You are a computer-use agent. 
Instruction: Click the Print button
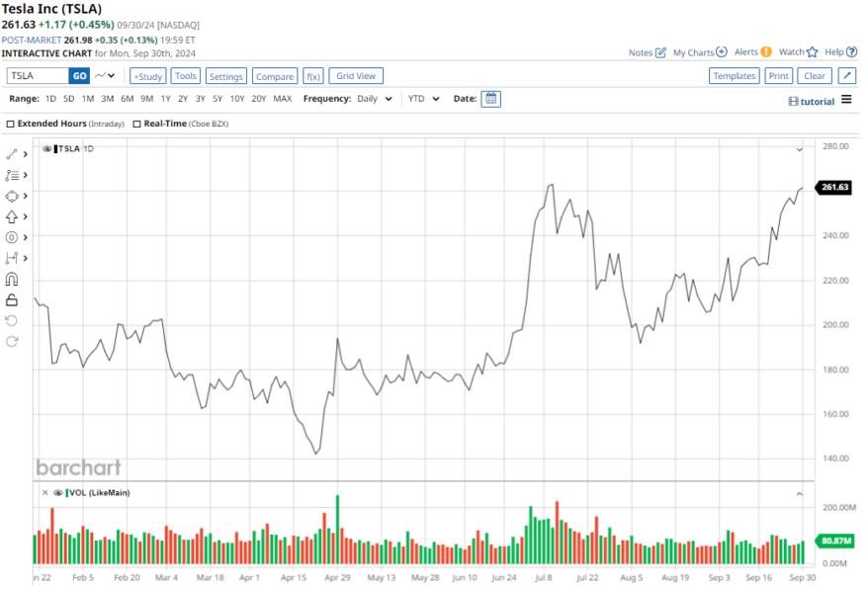(778, 76)
